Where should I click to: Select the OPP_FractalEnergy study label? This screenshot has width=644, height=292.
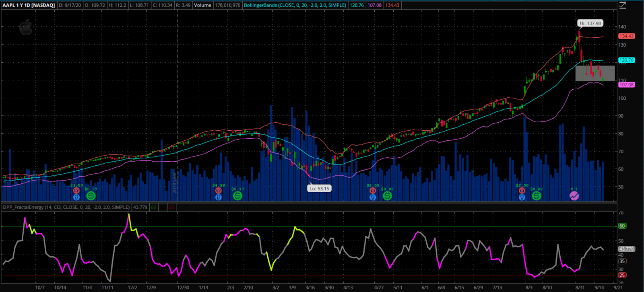tap(66, 207)
